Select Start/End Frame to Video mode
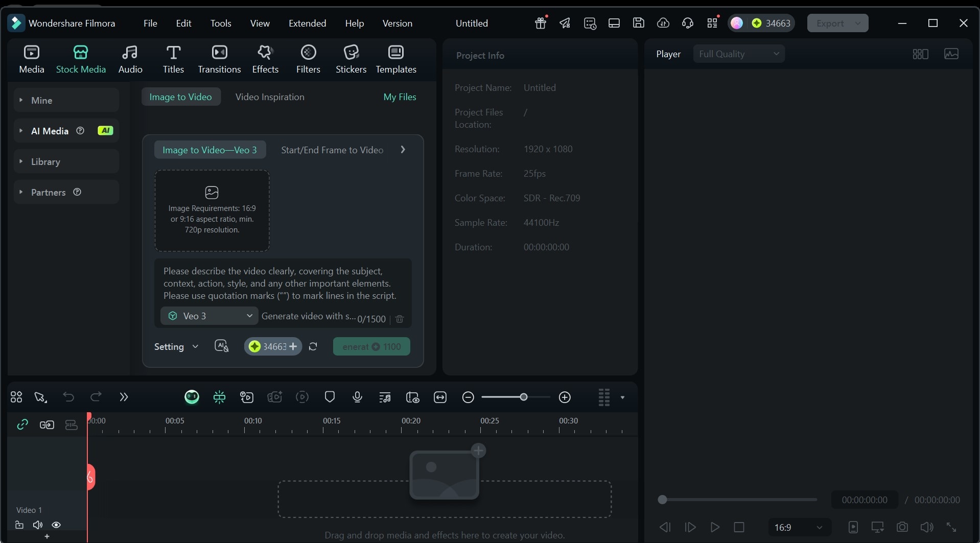 [332, 150]
